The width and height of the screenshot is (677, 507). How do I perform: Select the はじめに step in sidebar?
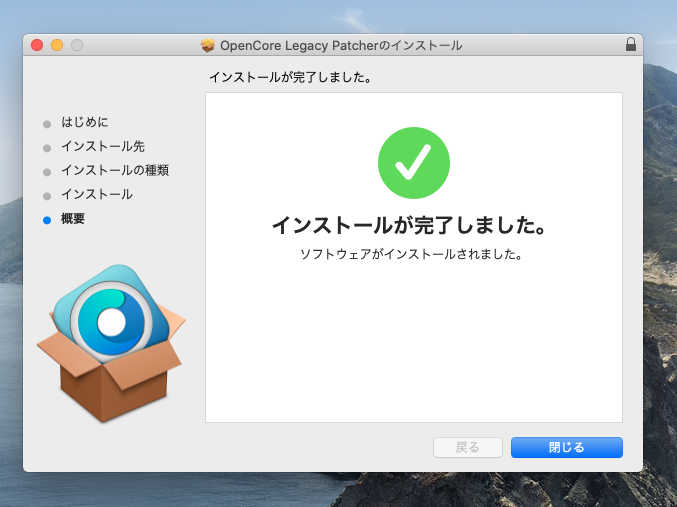click(x=84, y=123)
